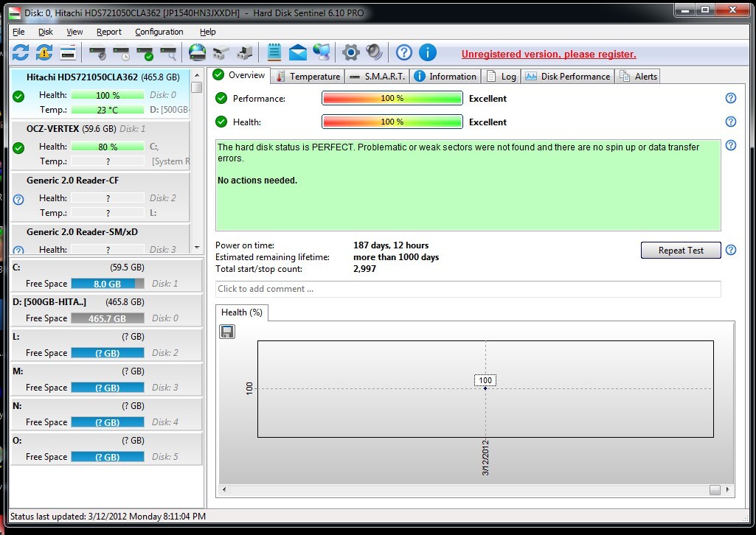Open the Disk menu

point(45,32)
